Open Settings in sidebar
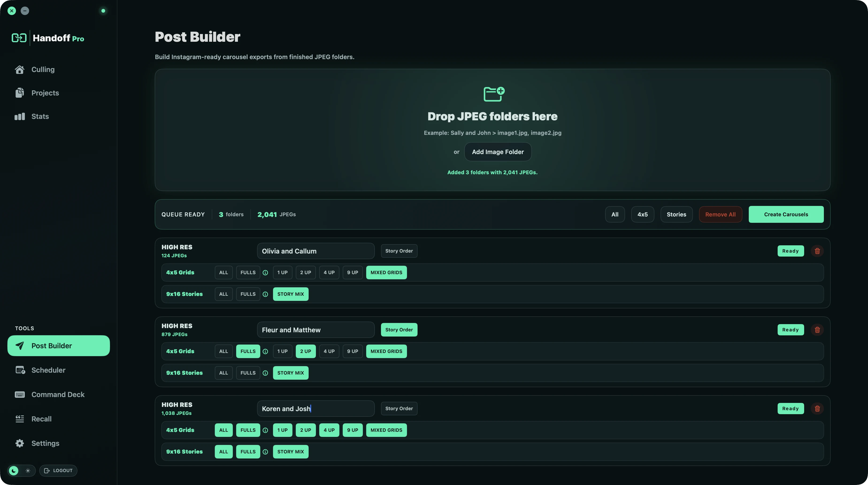 click(45, 443)
